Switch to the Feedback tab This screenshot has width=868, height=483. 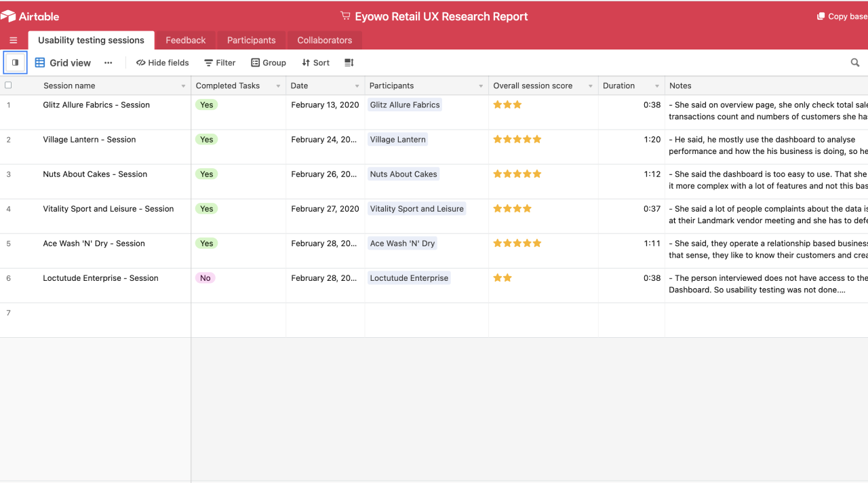pos(185,40)
